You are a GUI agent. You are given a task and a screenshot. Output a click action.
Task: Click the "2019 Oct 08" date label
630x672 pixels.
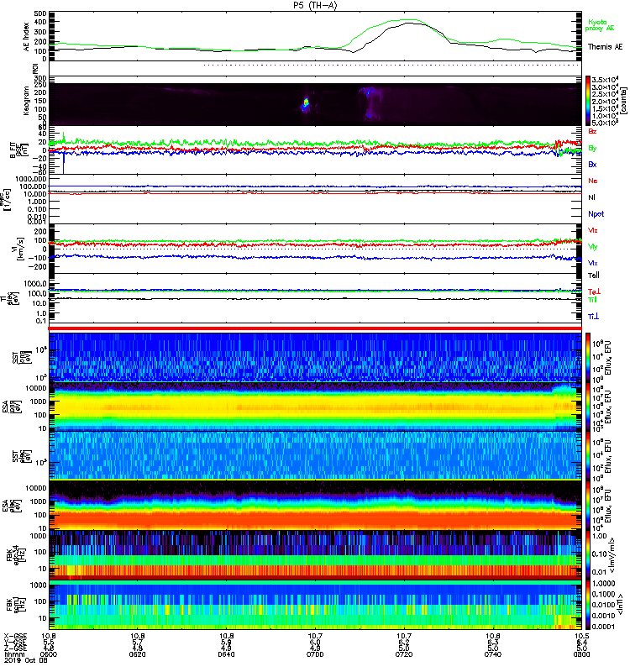click(26, 660)
